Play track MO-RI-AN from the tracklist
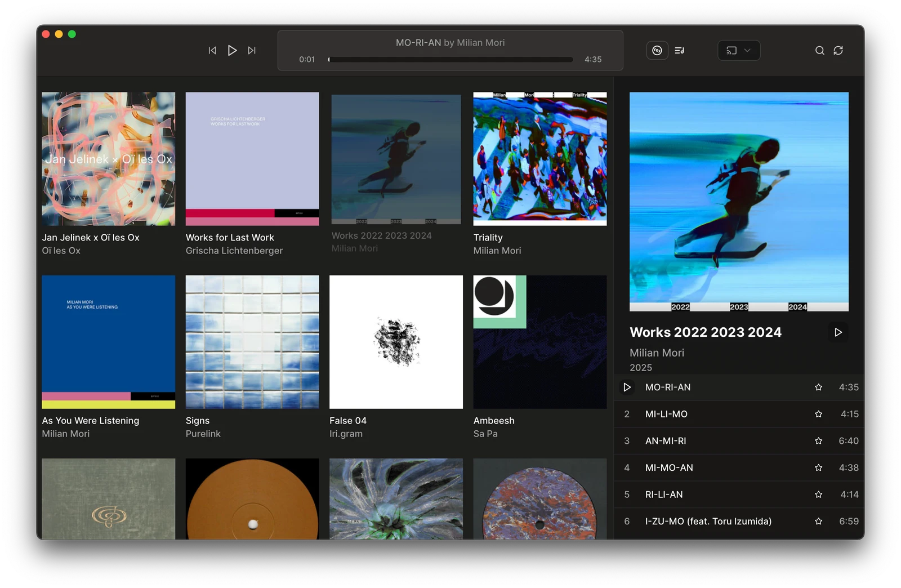The image size is (901, 588). pos(627,387)
